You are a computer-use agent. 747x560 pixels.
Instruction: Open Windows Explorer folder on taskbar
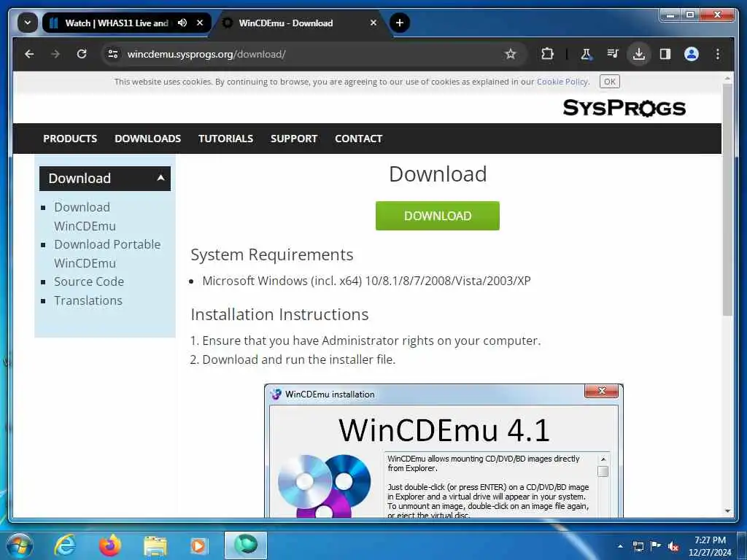tap(155, 547)
